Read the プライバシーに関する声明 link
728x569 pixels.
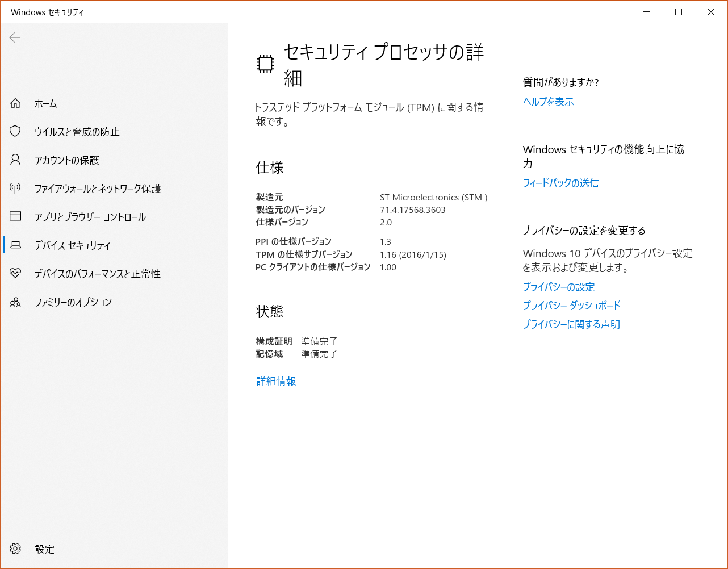pos(571,324)
